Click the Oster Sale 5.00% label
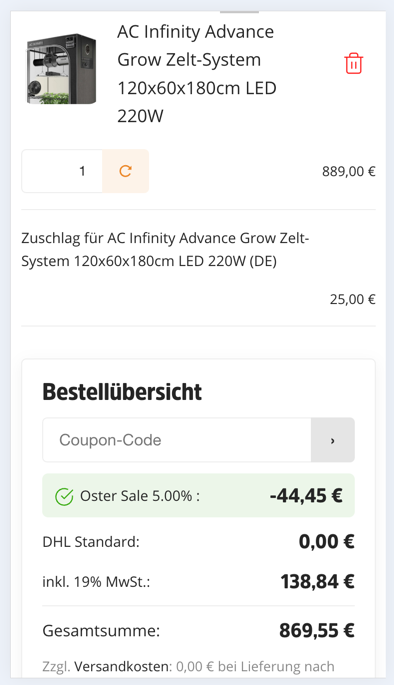This screenshot has height=685, width=394. [x=140, y=496]
